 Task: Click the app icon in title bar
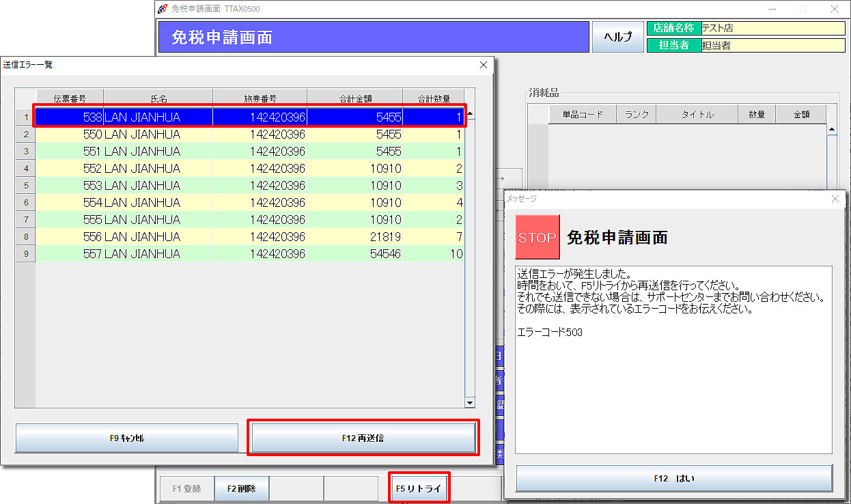coord(162,9)
